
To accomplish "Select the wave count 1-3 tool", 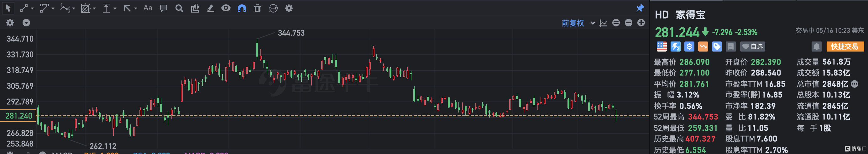I will (65, 8).
